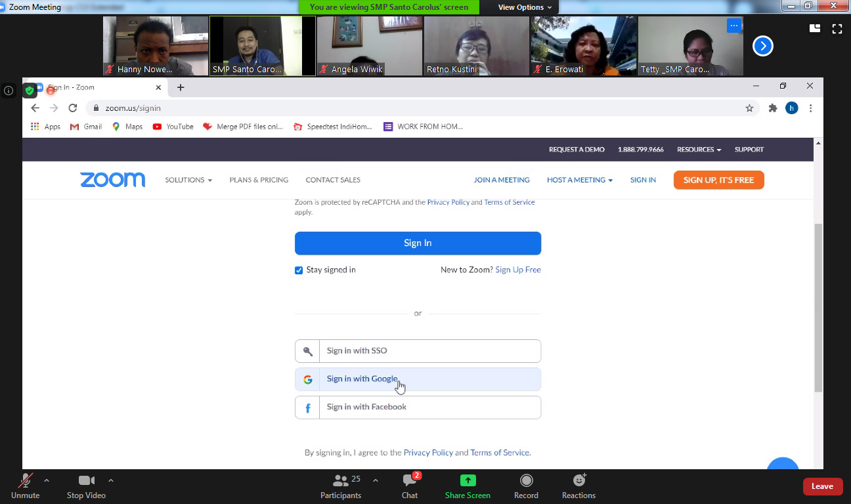Image resolution: width=851 pixels, height=504 pixels.
Task: Click SIGN UP, IT'S FREE button
Action: [718, 180]
